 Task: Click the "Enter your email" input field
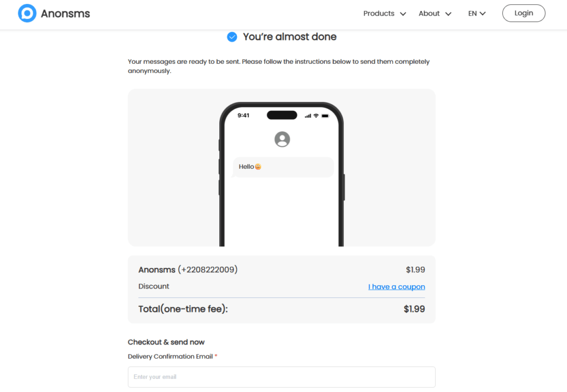click(281, 376)
